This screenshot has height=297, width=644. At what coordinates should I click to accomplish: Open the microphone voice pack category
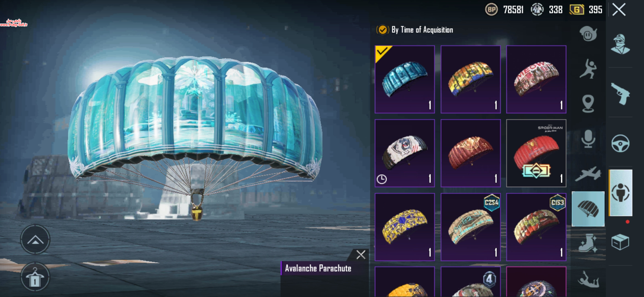[x=588, y=139]
